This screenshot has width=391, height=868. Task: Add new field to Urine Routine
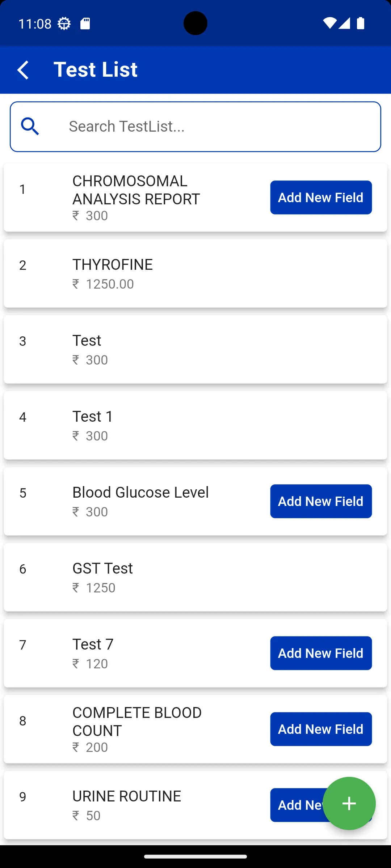(297, 805)
